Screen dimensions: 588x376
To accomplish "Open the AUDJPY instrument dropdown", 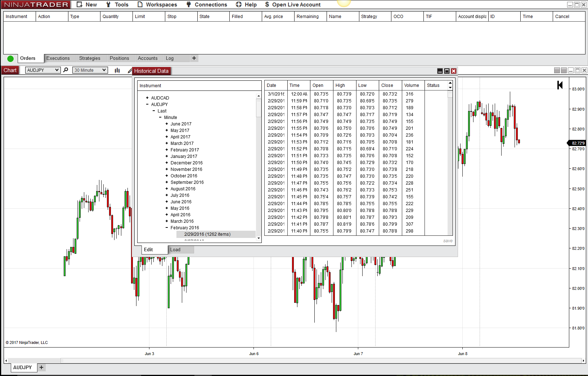I will pyautogui.click(x=42, y=70).
